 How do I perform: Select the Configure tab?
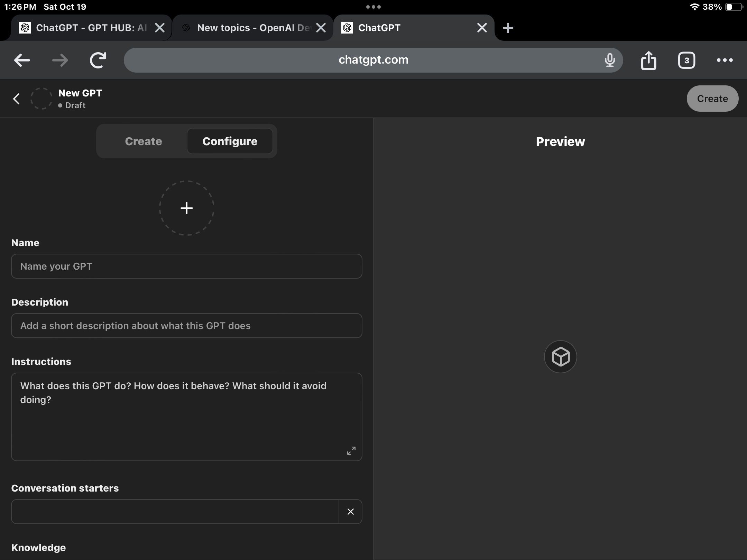[x=230, y=141]
